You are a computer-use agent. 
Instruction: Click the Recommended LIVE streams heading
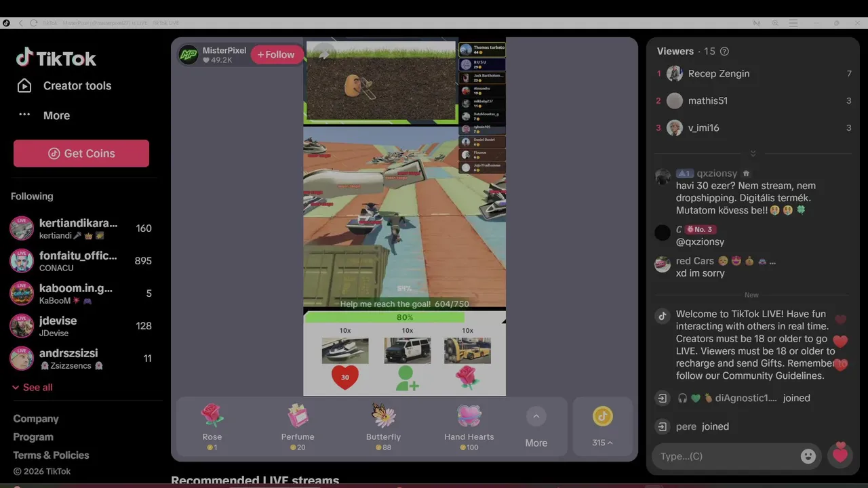click(x=255, y=481)
